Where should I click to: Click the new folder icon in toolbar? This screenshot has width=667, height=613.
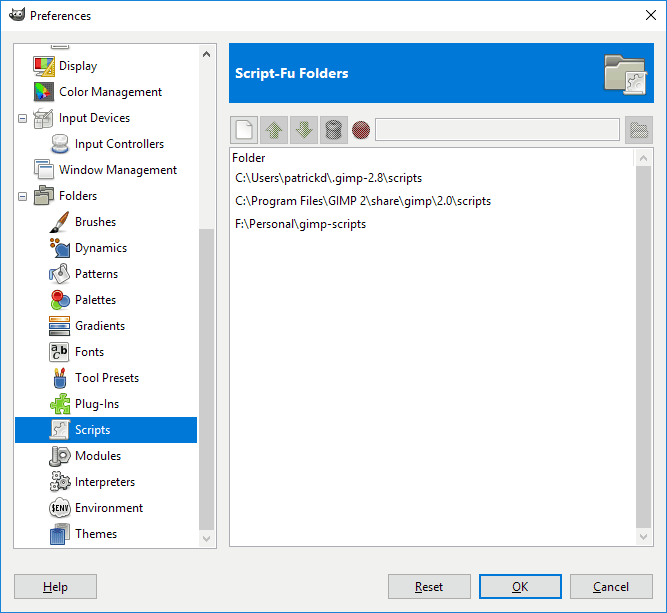tap(245, 130)
